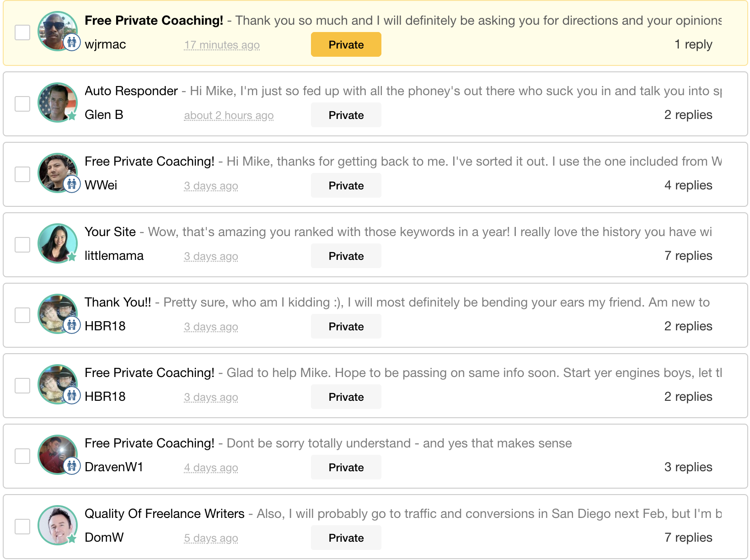Open the Your Site conversation
The image size is (750, 560).
110,232
